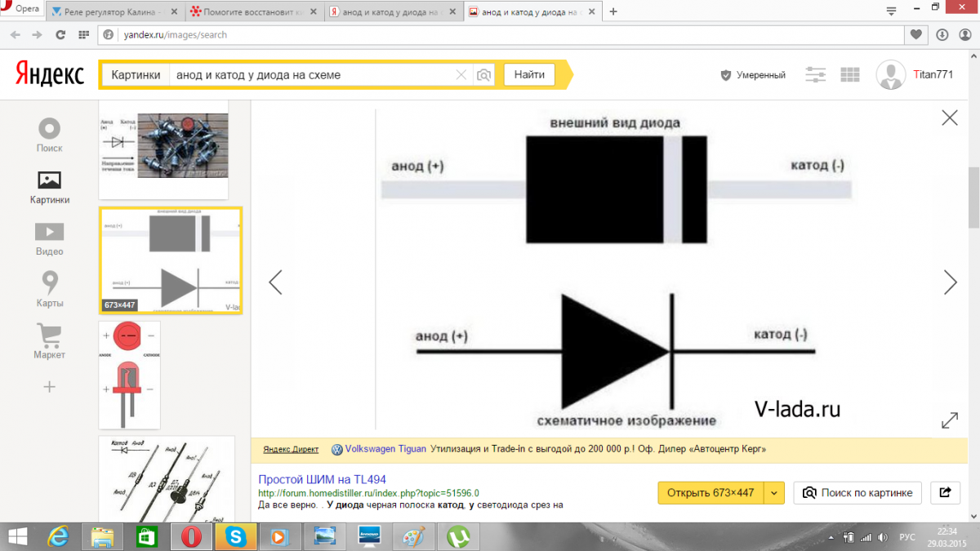Open the Opera menu button
Screen dimensions: 980x551
point(21,8)
